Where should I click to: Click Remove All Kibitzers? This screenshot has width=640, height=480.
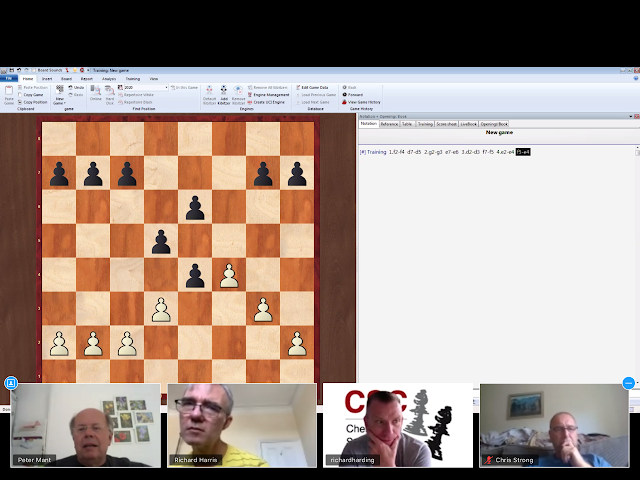[267, 87]
